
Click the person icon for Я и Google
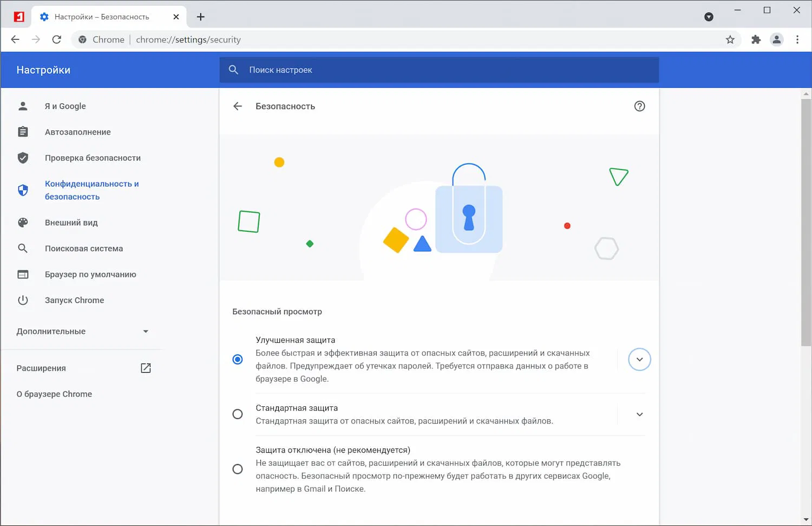pos(23,106)
